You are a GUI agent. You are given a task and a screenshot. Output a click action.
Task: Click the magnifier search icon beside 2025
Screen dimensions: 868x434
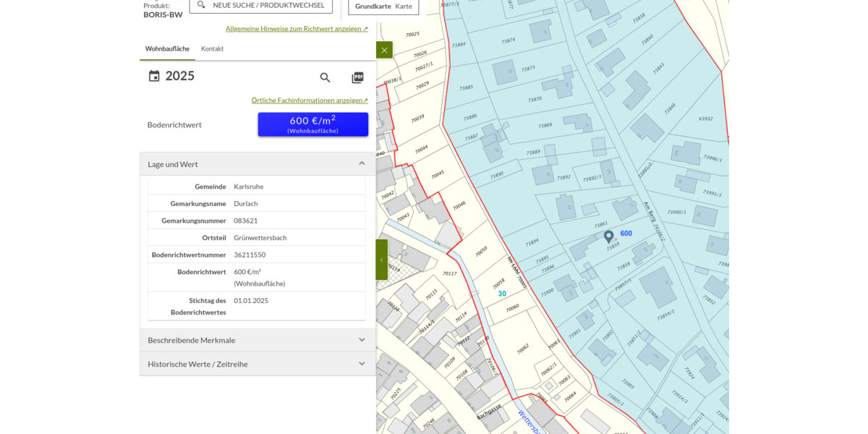pos(325,77)
